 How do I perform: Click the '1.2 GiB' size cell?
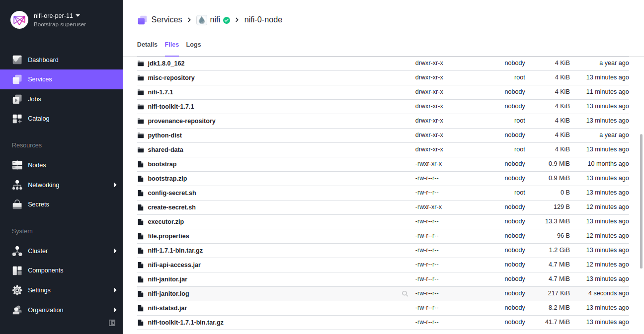[560, 250]
